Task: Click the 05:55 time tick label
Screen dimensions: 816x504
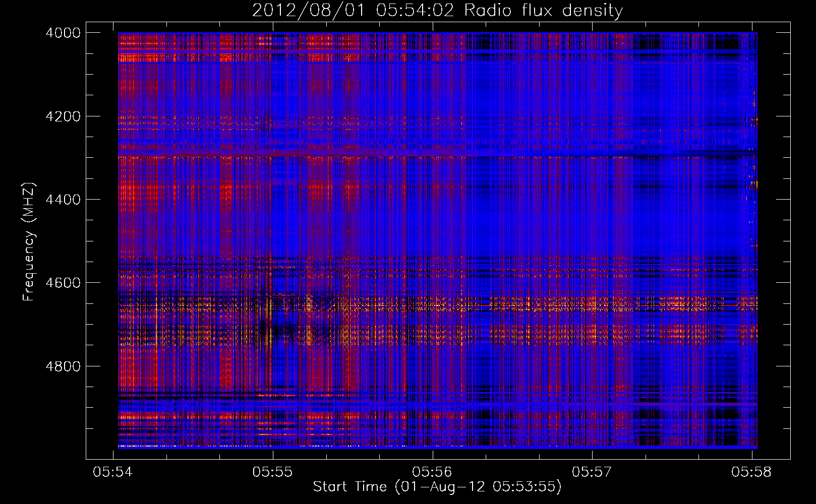Action: click(x=273, y=472)
